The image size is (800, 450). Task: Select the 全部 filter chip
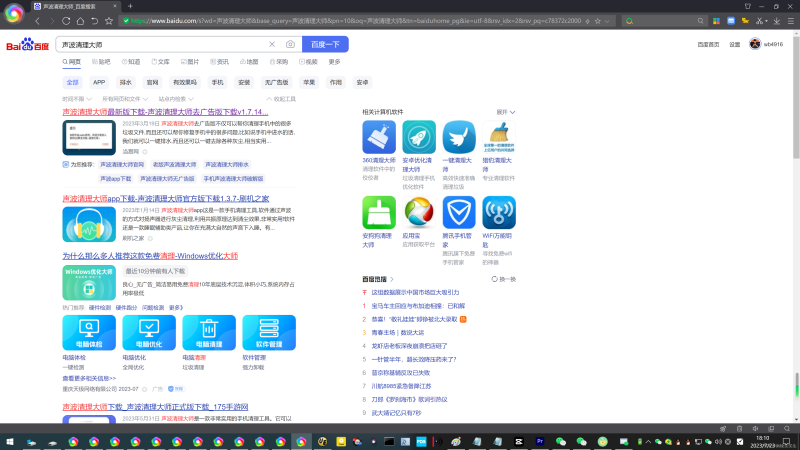72,82
